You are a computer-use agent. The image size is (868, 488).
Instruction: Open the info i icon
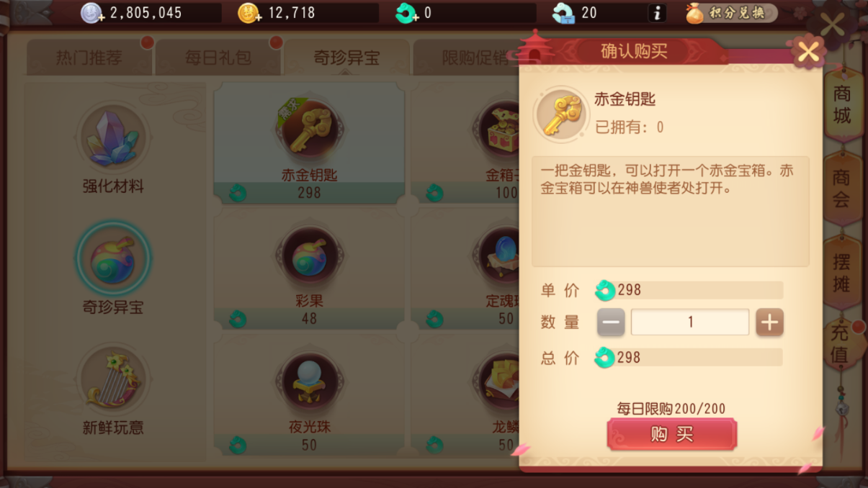pyautogui.click(x=656, y=13)
